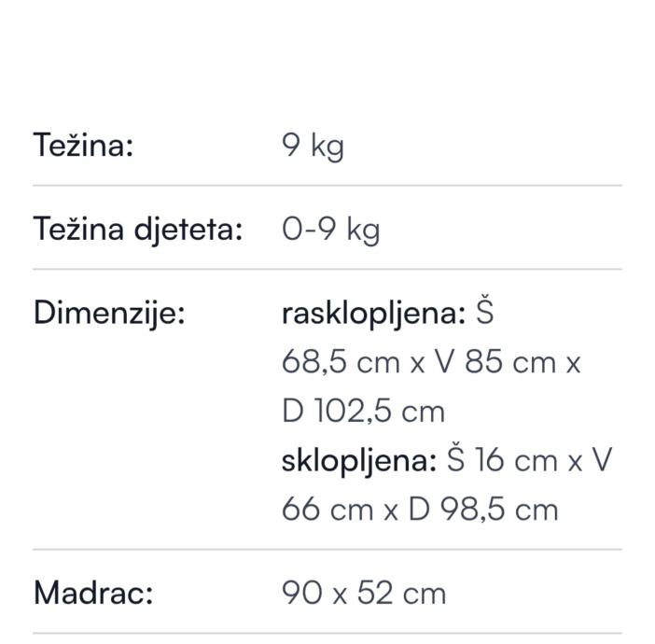
Task: Select the "D 102,5 cm" depth line
Action: coord(363,412)
